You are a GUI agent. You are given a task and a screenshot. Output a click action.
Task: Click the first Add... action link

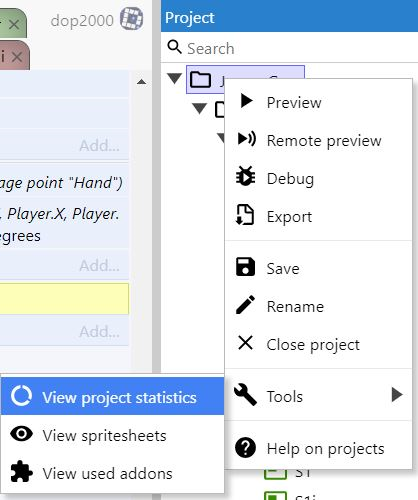tap(99, 146)
